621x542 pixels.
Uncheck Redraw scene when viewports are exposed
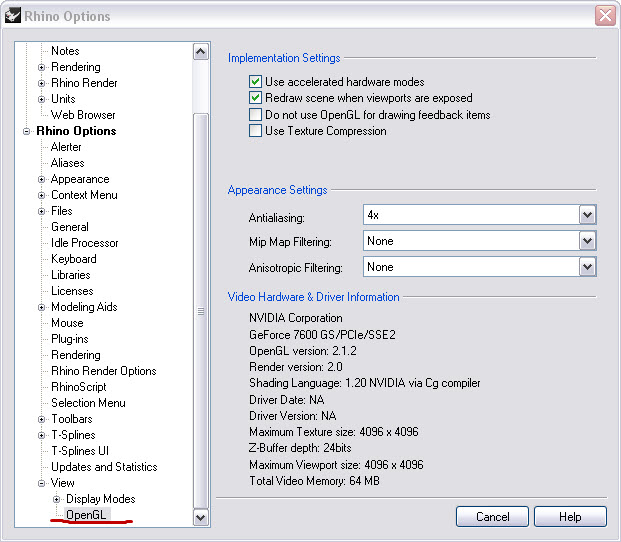click(256, 98)
